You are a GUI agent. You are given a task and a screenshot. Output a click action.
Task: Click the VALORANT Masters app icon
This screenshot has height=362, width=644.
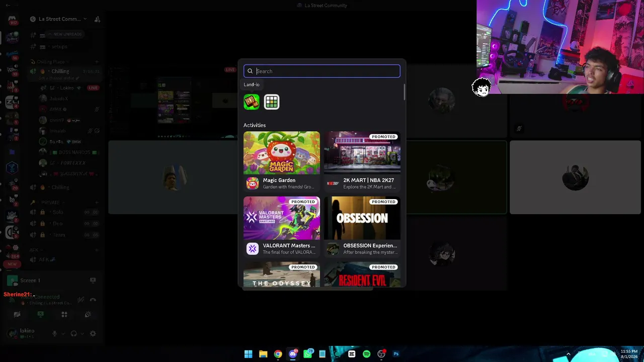(x=253, y=248)
